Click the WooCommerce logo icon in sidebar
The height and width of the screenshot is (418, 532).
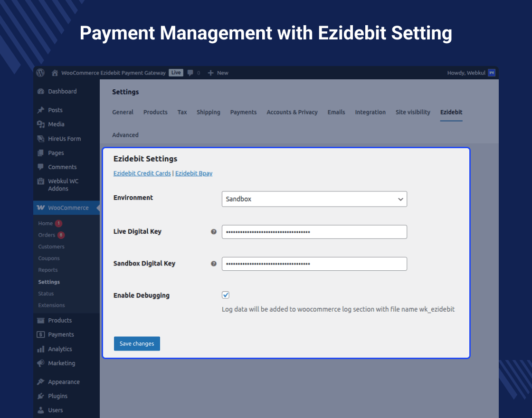click(41, 208)
